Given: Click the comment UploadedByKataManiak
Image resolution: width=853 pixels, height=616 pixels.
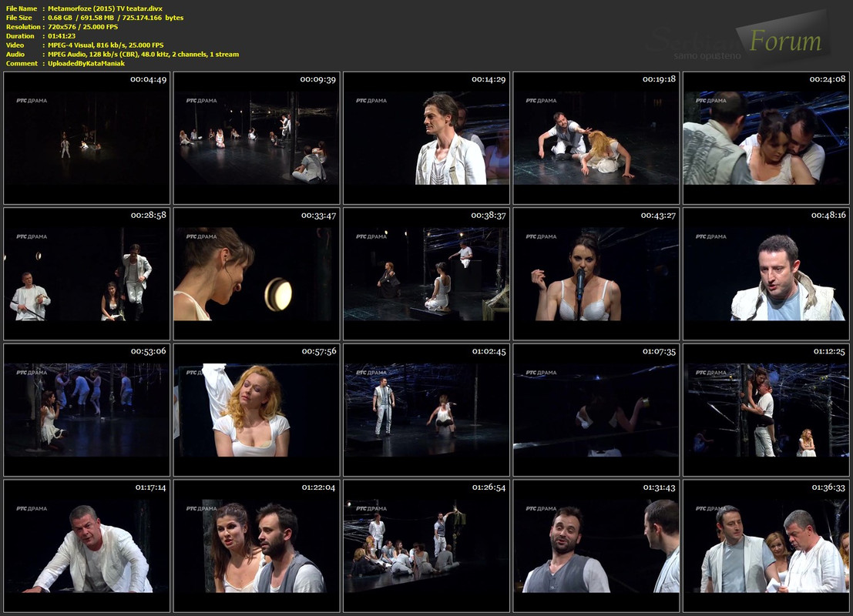Looking at the screenshot, I should 86,64.
